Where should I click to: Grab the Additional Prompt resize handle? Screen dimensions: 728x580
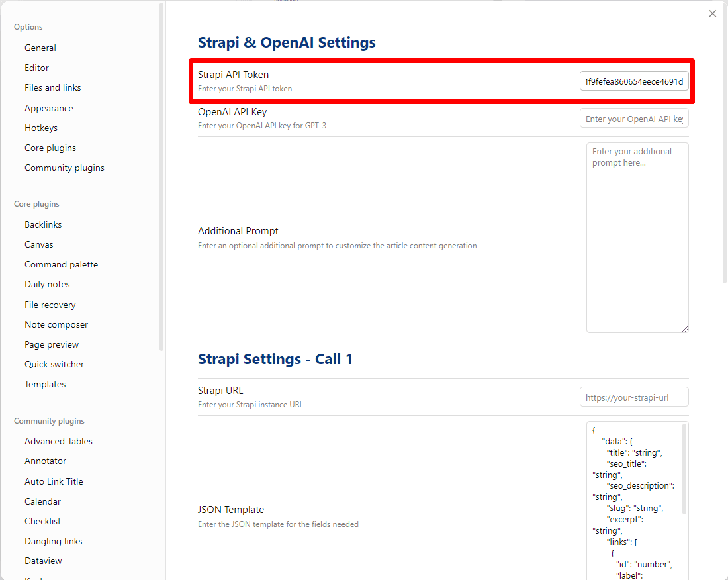pos(685,329)
